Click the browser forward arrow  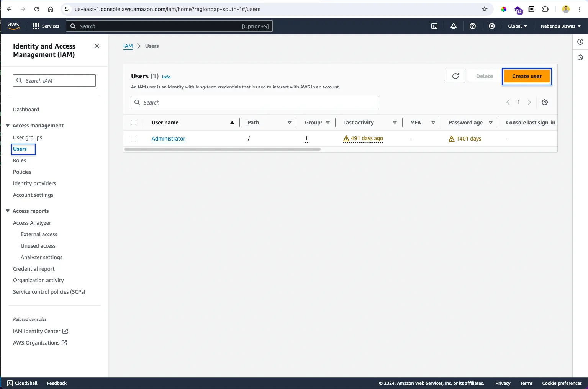[x=23, y=9]
